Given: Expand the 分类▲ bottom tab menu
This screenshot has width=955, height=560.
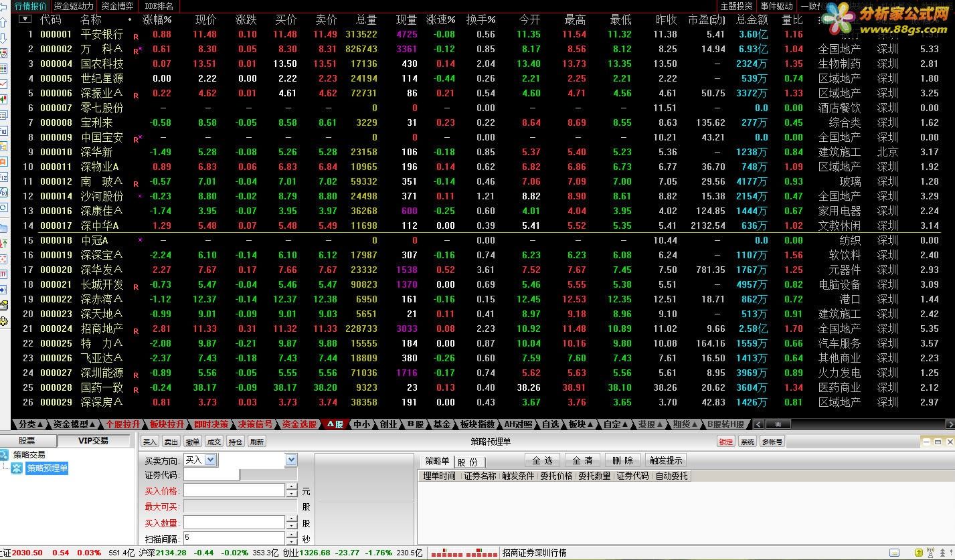Looking at the screenshot, I should tap(31, 424).
